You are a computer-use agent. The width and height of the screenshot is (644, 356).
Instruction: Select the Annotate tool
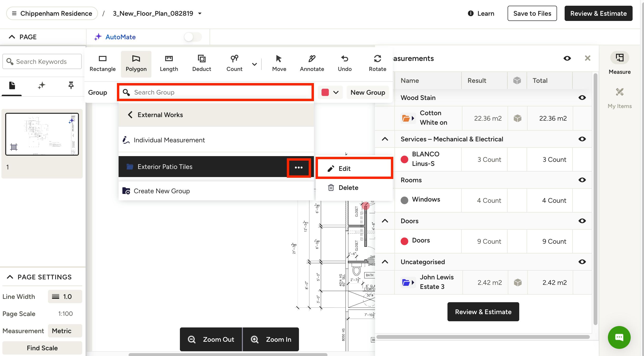(x=312, y=64)
